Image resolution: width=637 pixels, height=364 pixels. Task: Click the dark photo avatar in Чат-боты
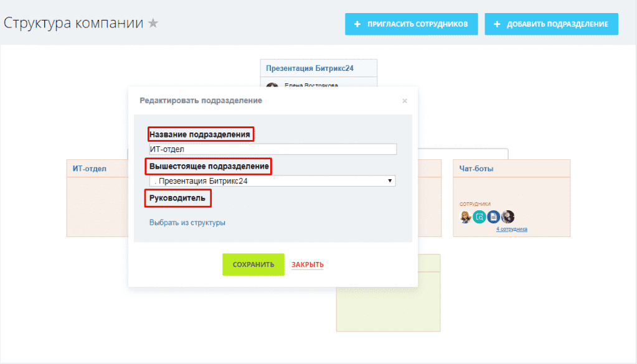[x=508, y=217]
